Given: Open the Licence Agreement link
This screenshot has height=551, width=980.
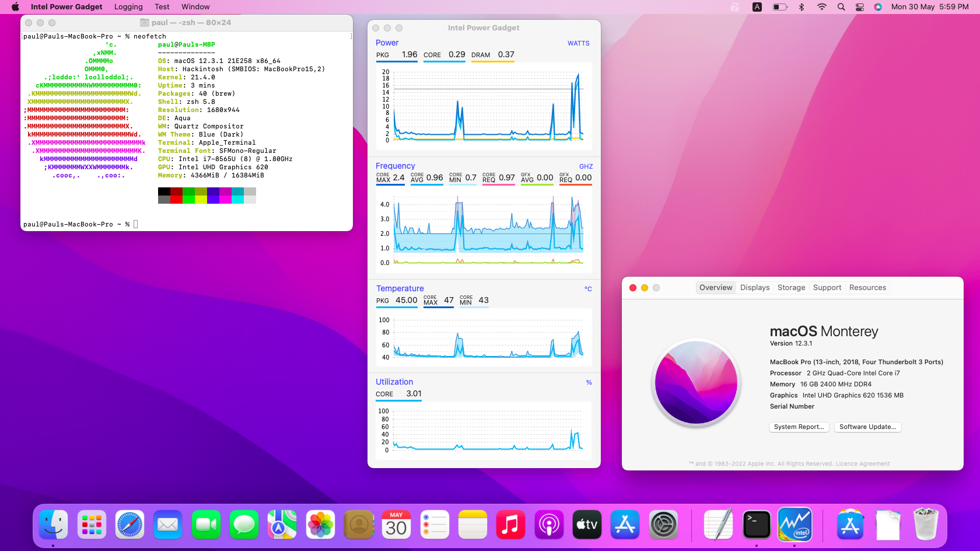Looking at the screenshot, I should (863, 464).
